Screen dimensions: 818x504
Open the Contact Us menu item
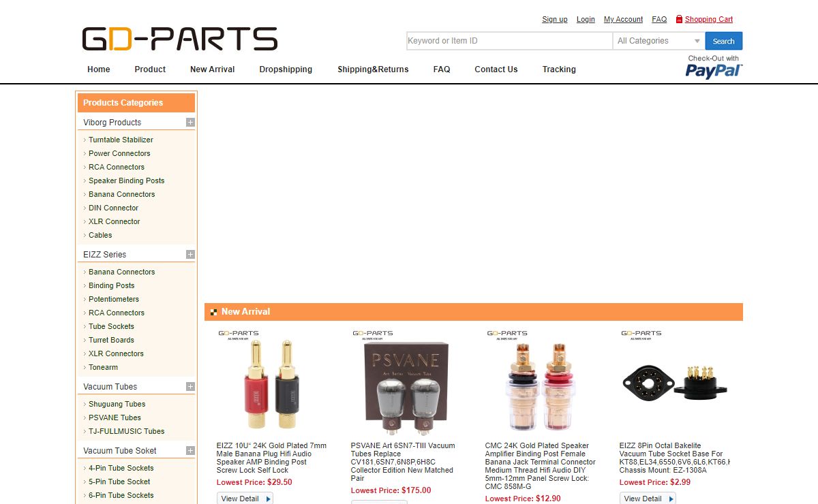(496, 69)
